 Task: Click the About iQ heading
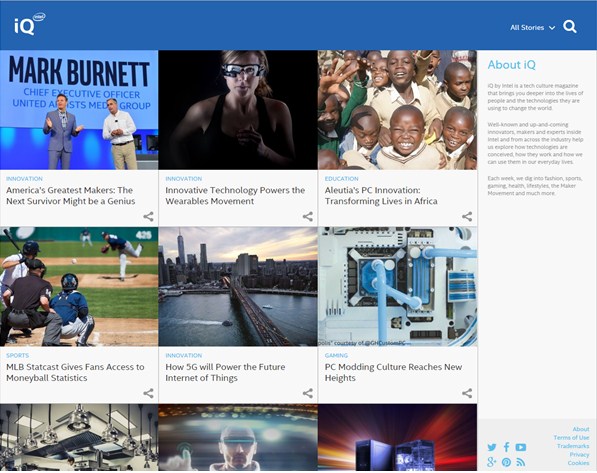511,65
